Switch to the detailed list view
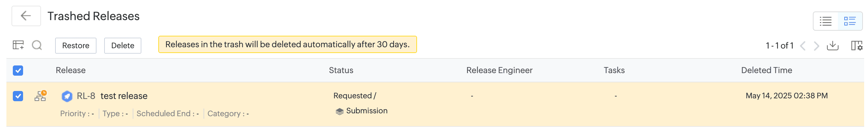 coord(849,21)
